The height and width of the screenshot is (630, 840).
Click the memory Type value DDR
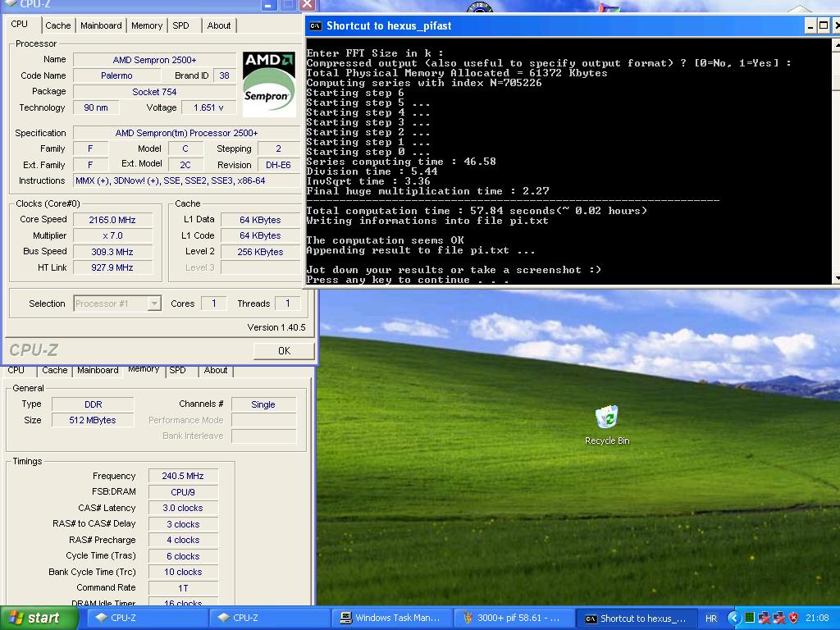click(94, 404)
